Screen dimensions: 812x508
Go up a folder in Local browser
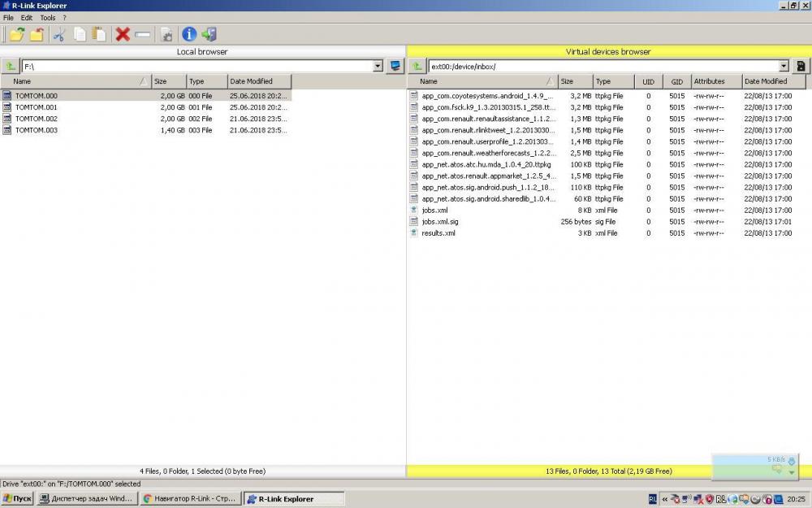click(11, 67)
